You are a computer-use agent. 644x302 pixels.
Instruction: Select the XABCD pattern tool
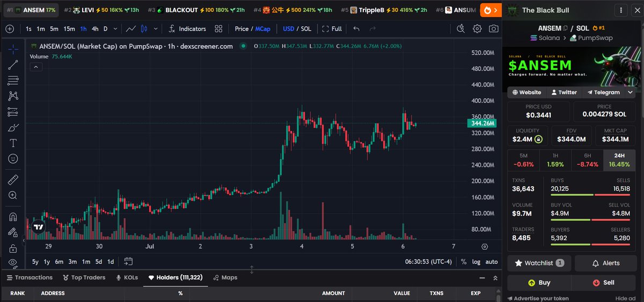[x=13, y=96]
